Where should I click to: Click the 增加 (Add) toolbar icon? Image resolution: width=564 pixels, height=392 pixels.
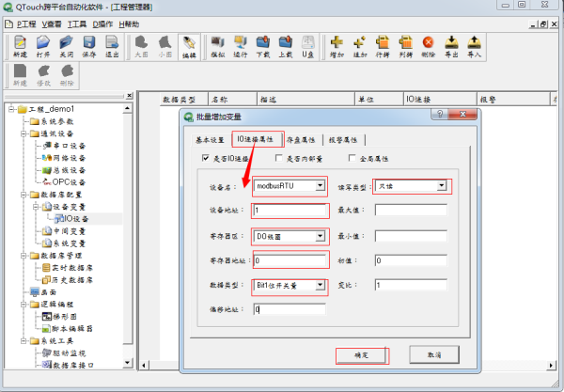pos(337,46)
